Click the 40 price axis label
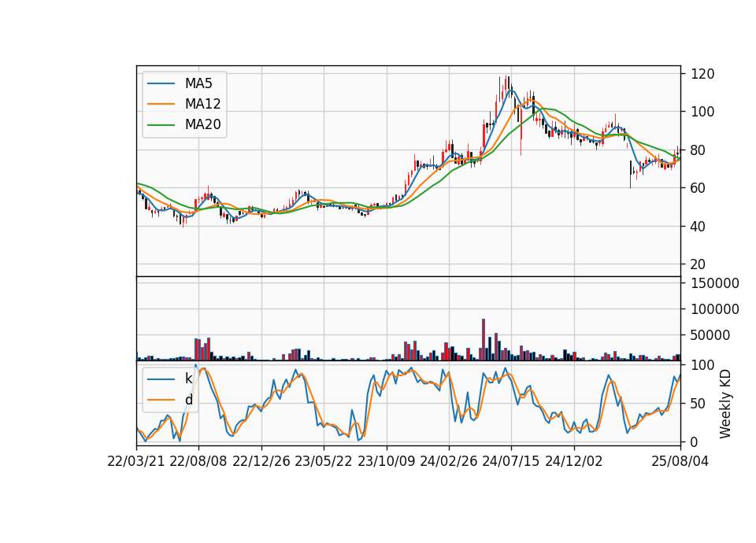This screenshot has width=756, height=543. pos(699,227)
